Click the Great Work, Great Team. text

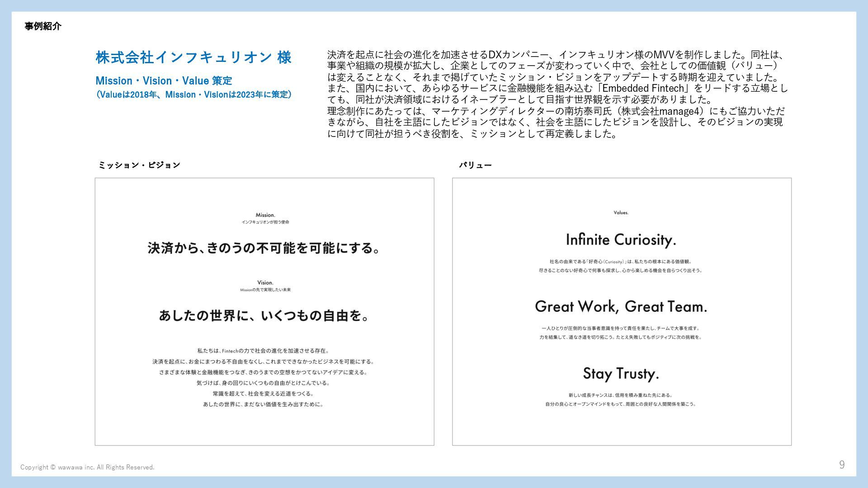pos(621,307)
